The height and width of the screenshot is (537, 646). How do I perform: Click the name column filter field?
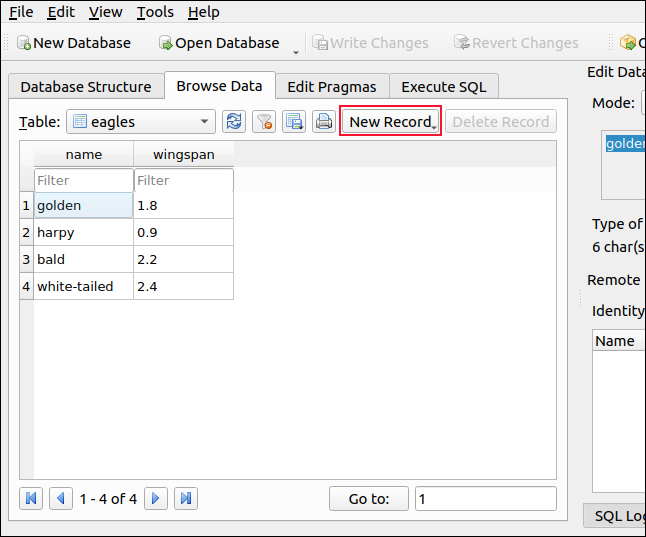(x=83, y=180)
